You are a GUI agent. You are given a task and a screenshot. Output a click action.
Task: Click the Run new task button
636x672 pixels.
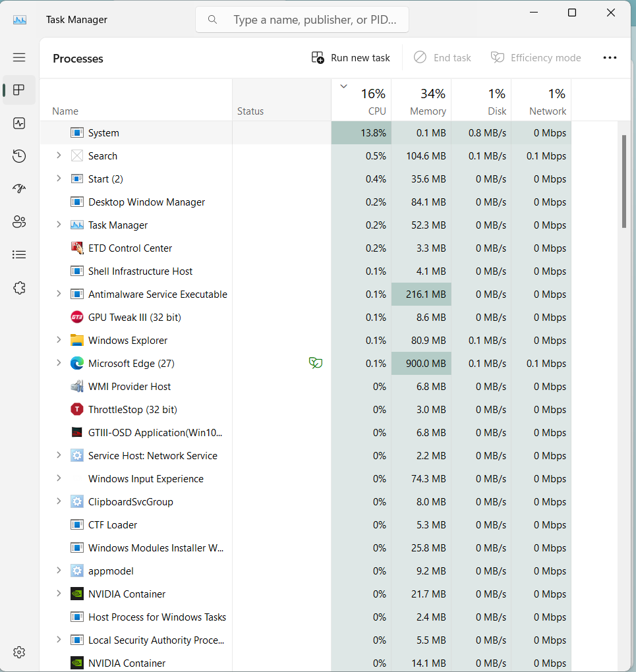[x=351, y=57]
